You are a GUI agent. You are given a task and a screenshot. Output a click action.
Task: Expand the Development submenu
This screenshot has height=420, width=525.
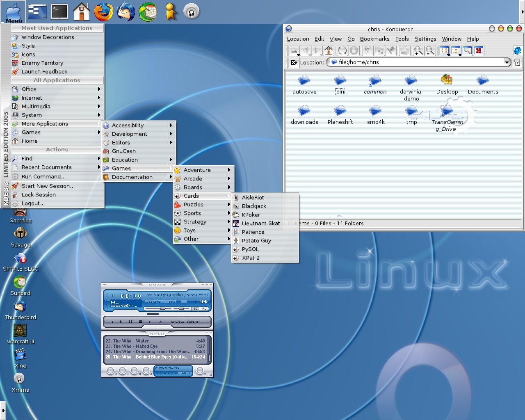pyautogui.click(x=139, y=134)
